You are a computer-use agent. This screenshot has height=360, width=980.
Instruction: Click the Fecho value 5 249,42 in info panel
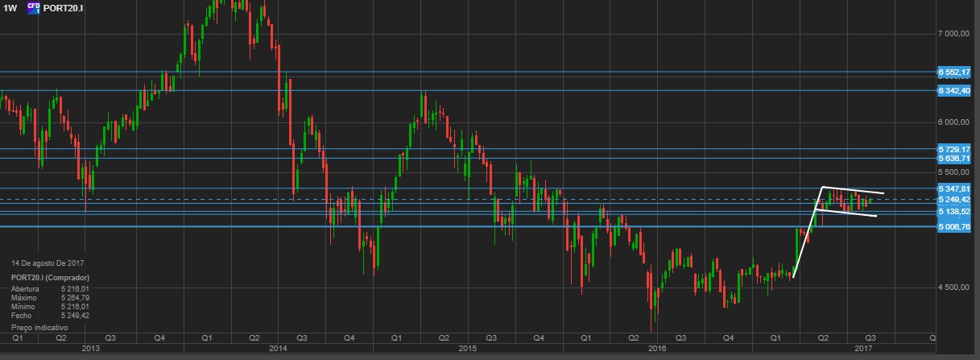[x=74, y=316]
